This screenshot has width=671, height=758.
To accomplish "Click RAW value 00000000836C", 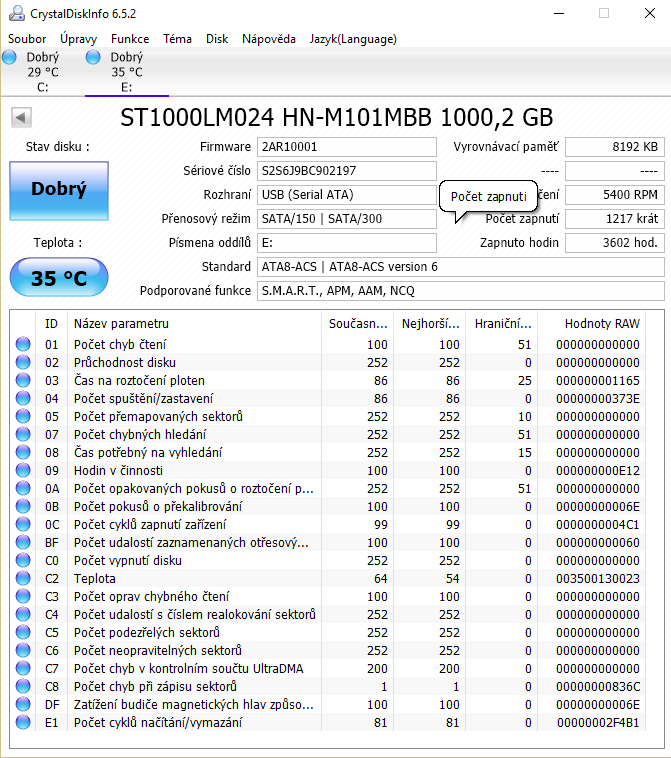I will click(598, 686).
